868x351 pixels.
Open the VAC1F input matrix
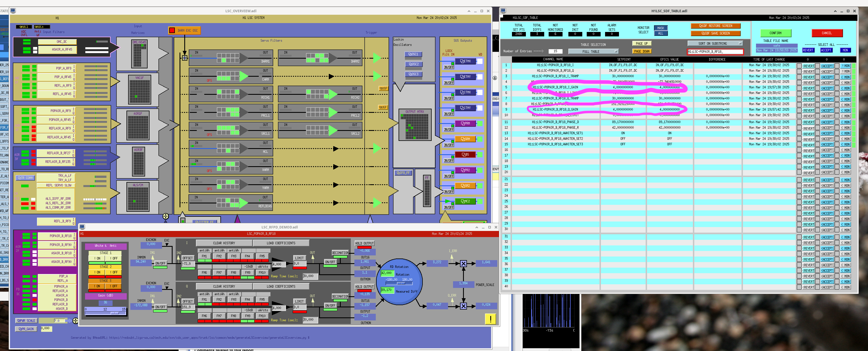click(140, 89)
